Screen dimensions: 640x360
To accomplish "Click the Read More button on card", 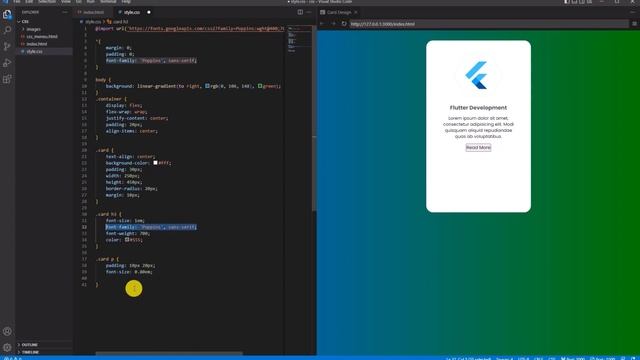I will pyautogui.click(x=478, y=147).
